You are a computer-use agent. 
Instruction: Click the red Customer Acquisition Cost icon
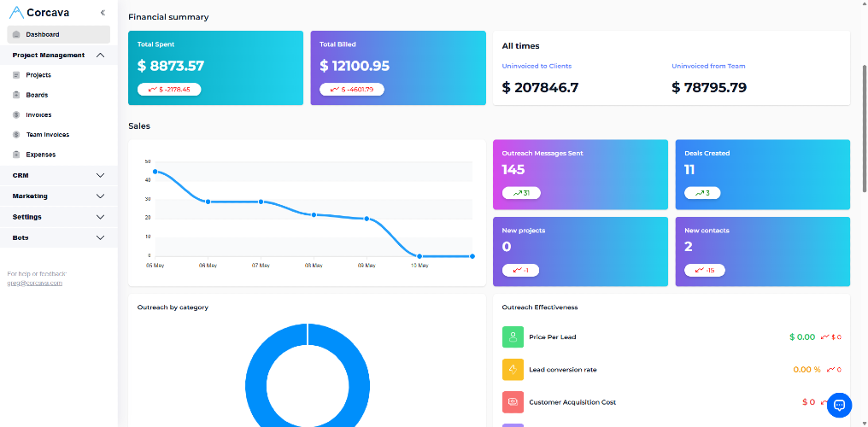(x=513, y=402)
